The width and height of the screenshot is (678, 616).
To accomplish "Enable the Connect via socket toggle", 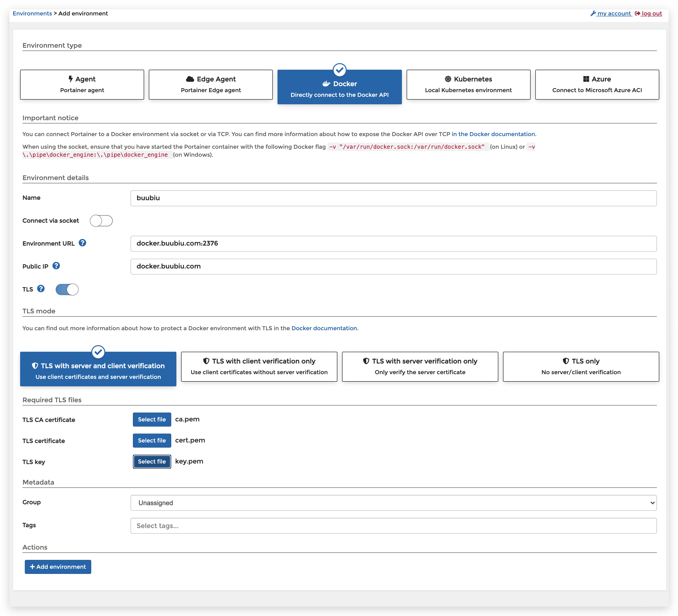I will pos(101,221).
